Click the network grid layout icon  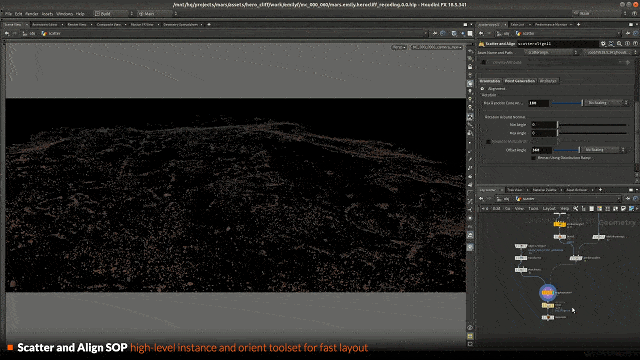607,209
